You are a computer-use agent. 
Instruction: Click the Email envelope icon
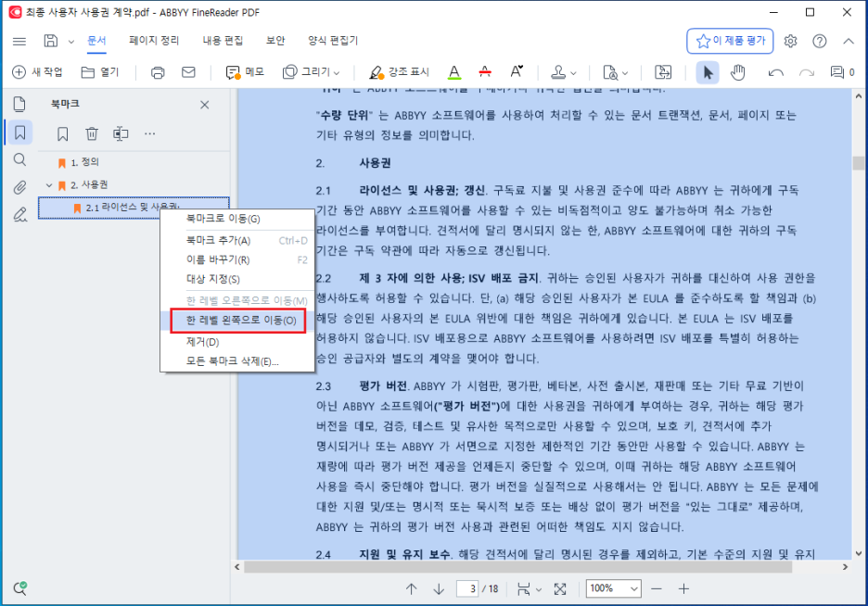click(x=188, y=72)
